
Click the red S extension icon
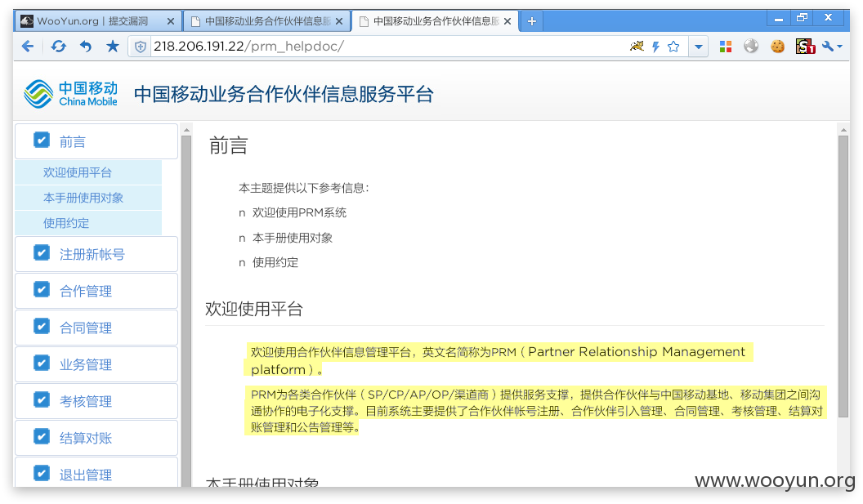805,47
